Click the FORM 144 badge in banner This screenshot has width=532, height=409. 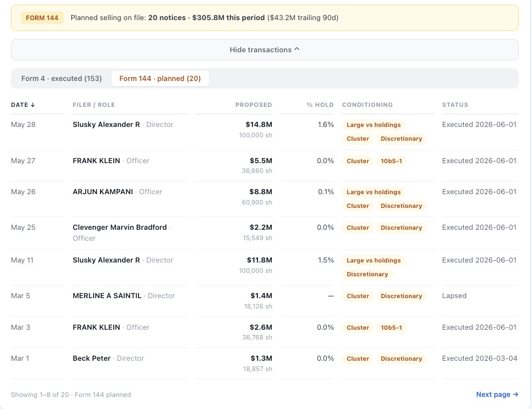coord(42,18)
